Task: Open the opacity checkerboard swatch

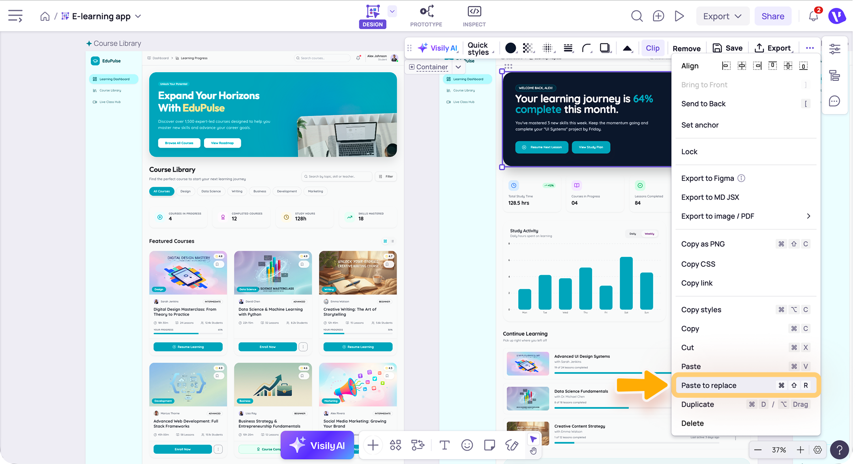Action: tap(528, 48)
